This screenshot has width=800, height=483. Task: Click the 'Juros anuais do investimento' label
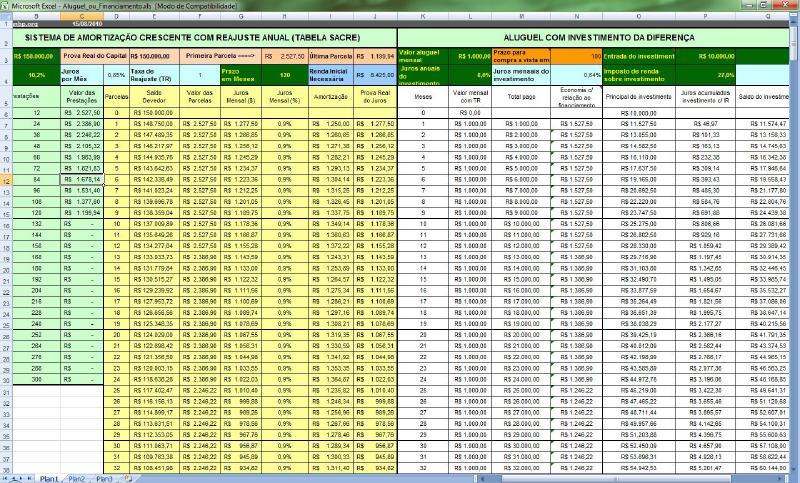pyautogui.click(x=423, y=75)
